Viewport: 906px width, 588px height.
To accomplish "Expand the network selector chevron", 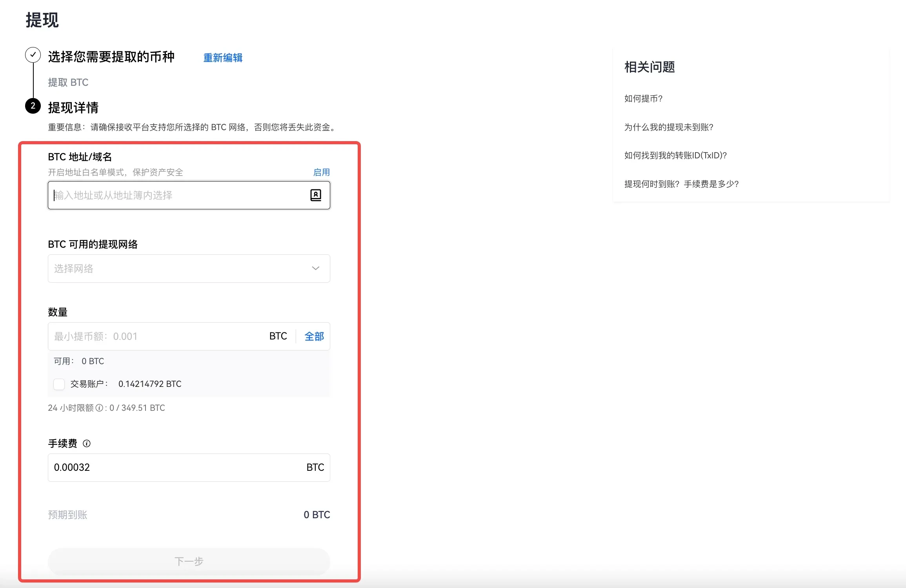I will coord(315,269).
